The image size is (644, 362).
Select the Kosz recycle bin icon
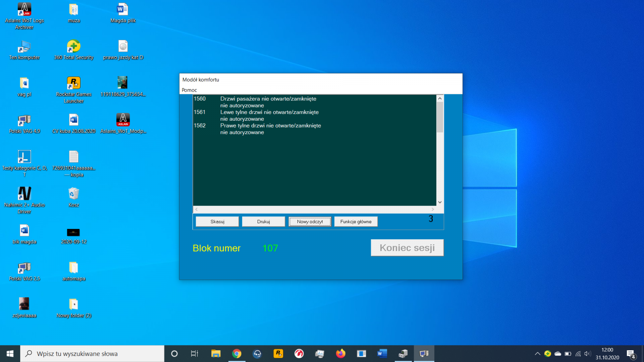pos(74,197)
